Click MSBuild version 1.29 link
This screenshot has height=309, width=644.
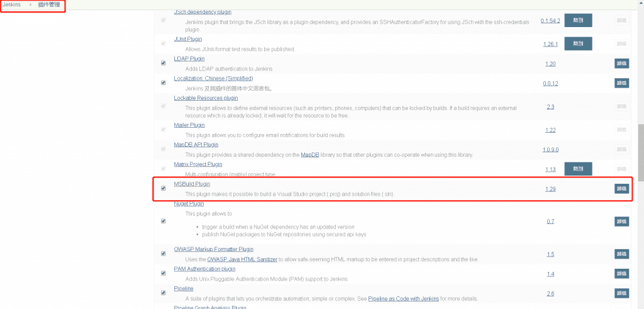click(x=550, y=189)
